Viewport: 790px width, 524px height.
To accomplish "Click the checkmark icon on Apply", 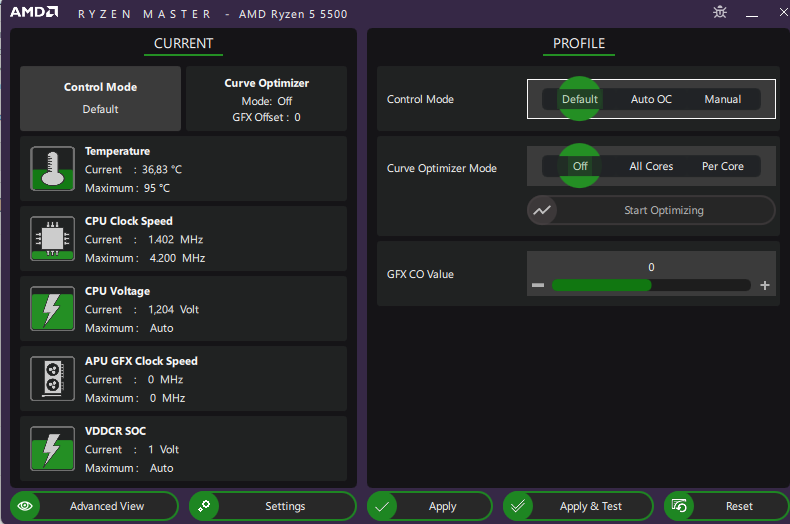I will [382, 506].
